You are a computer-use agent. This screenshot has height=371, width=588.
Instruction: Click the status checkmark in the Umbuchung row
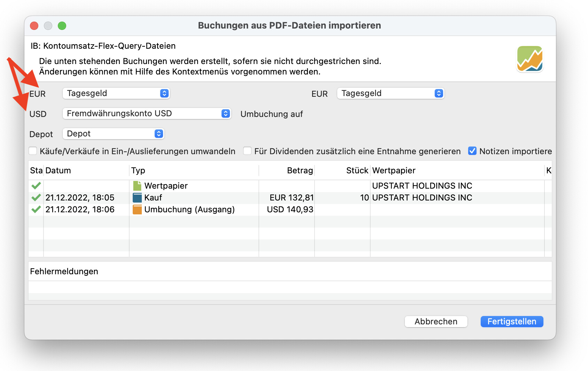pos(36,209)
